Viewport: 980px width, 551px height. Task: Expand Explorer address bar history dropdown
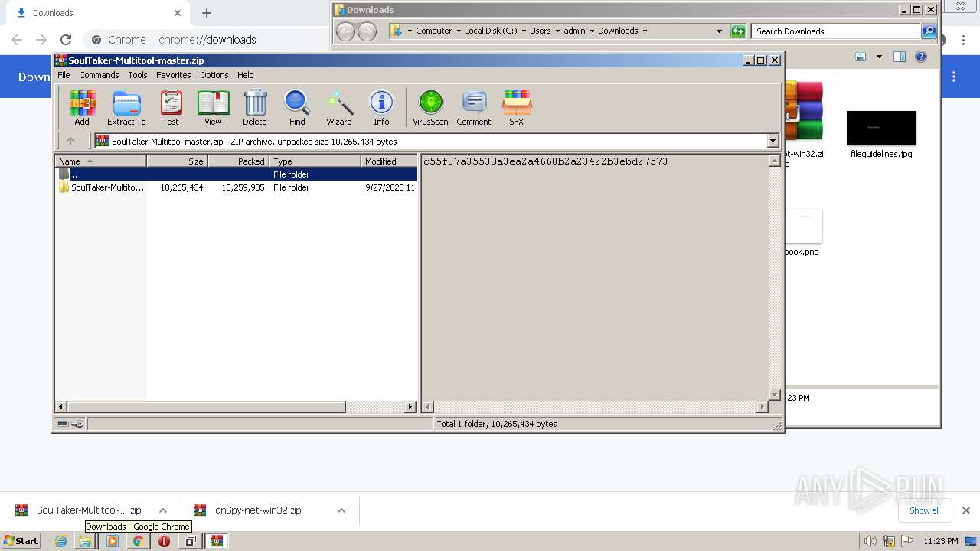coord(719,31)
